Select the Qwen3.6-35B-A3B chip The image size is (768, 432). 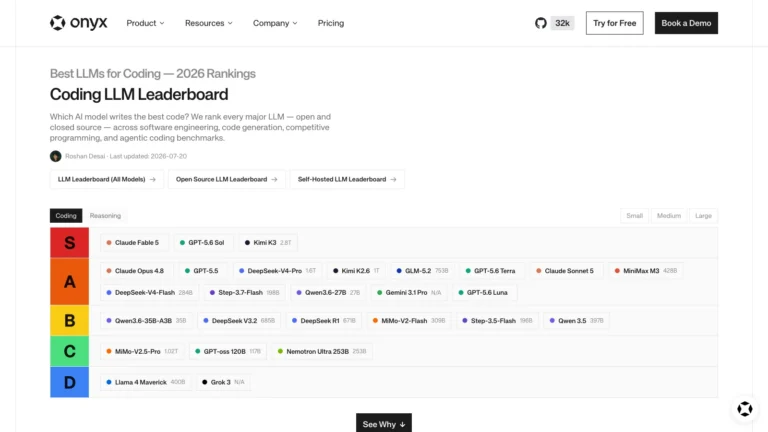point(146,321)
